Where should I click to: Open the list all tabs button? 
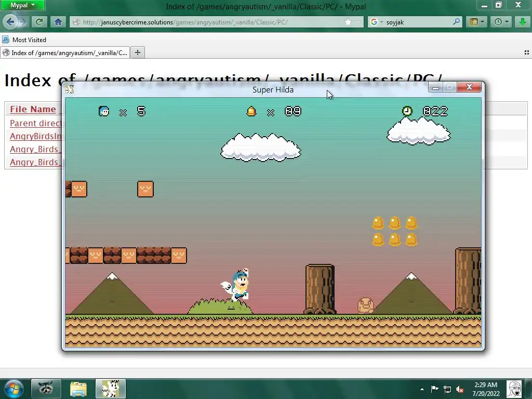[x=527, y=52]
